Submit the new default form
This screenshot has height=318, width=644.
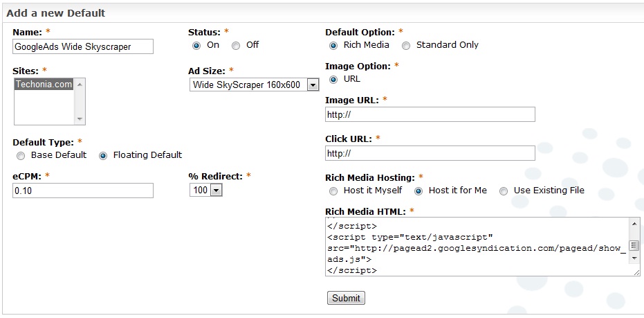coord(346,298)
